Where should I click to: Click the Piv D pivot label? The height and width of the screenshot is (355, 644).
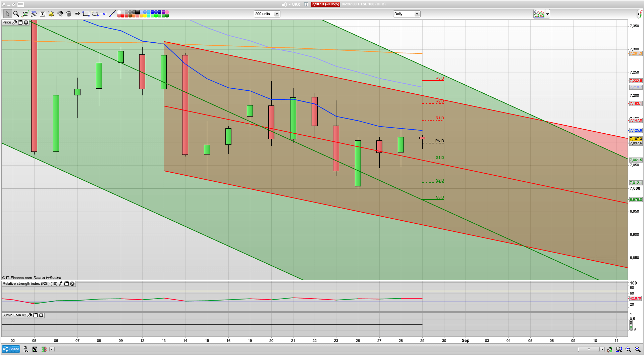click(x=439, y=141)
